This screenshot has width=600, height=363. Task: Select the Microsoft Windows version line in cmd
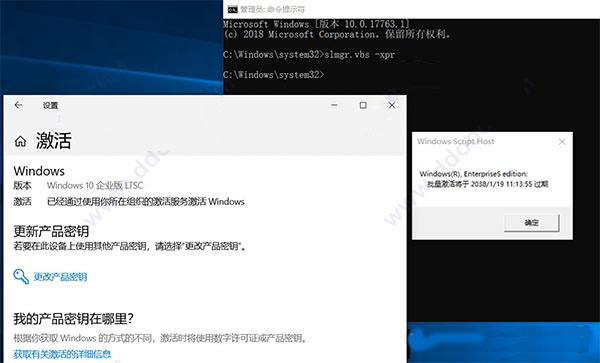click(316, 24)
